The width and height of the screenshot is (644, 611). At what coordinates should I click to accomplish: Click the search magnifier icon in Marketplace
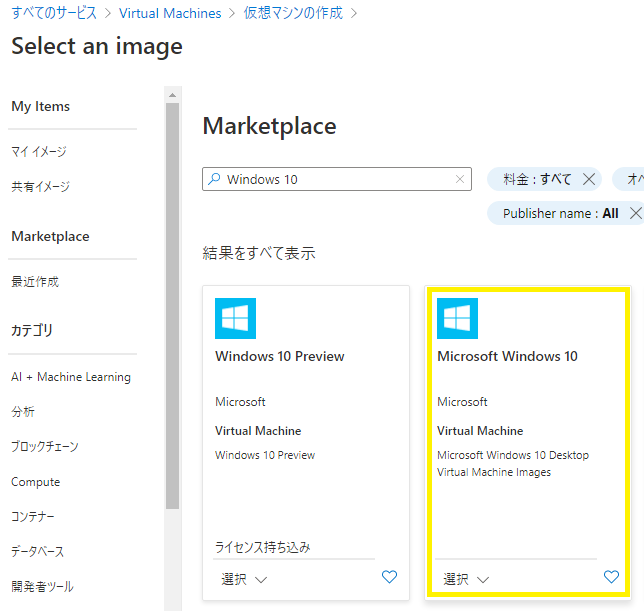pyautogui.click(x=214, y=179)
